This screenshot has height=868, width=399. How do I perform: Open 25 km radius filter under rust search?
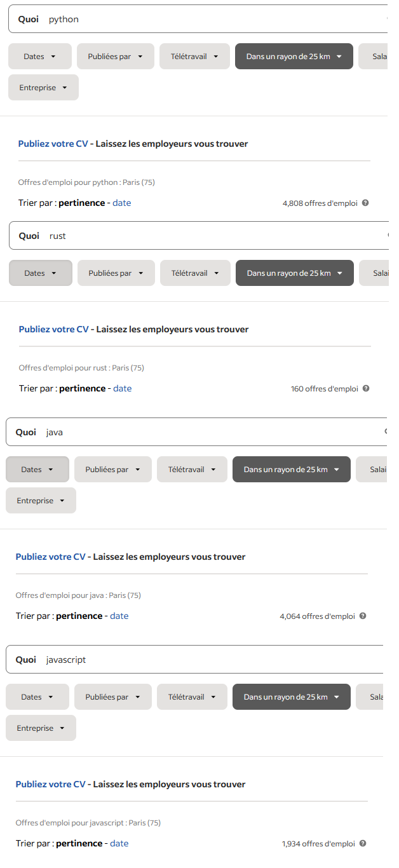click(294, 273)
